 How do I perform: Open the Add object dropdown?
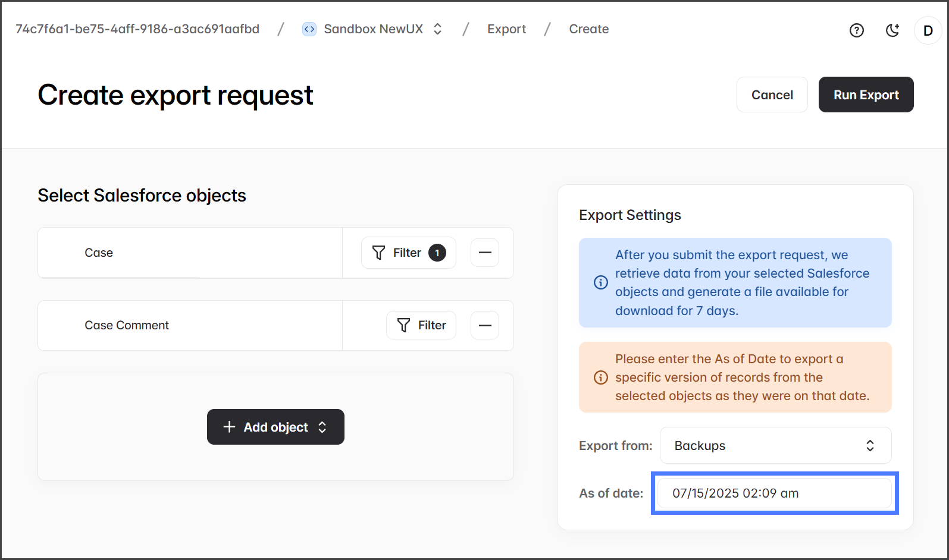coord(275,427)
